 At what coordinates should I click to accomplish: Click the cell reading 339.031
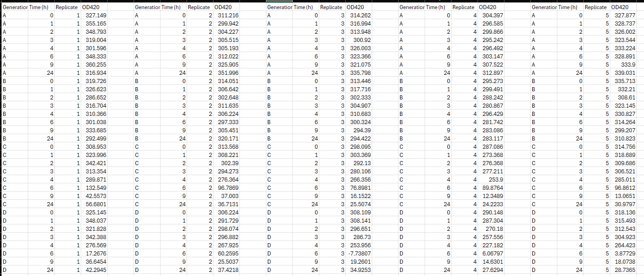(624, 73)
